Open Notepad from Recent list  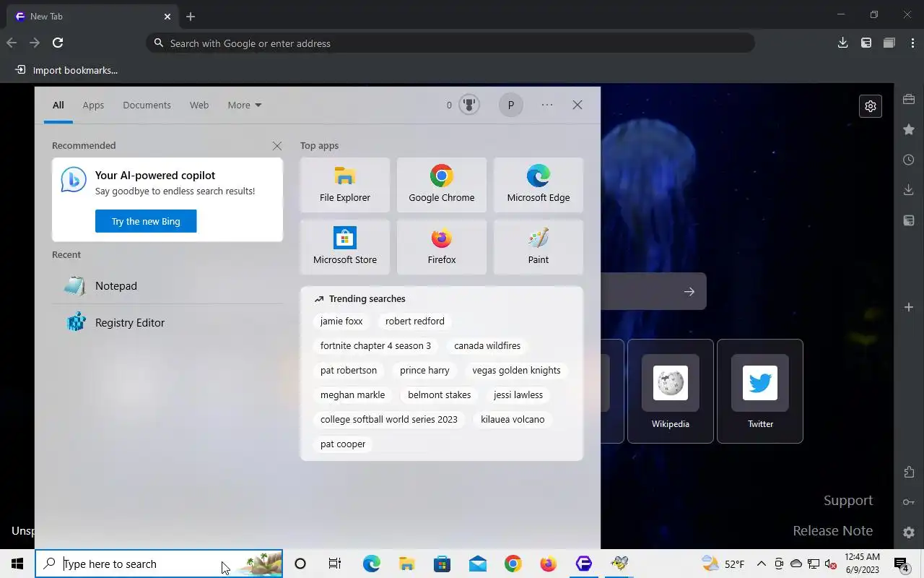point(167,286)
